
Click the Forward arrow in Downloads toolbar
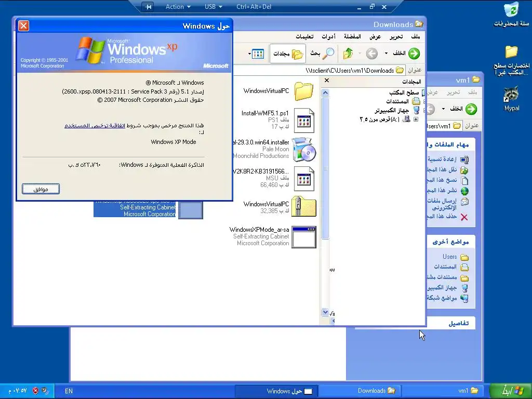coord(372,54)
